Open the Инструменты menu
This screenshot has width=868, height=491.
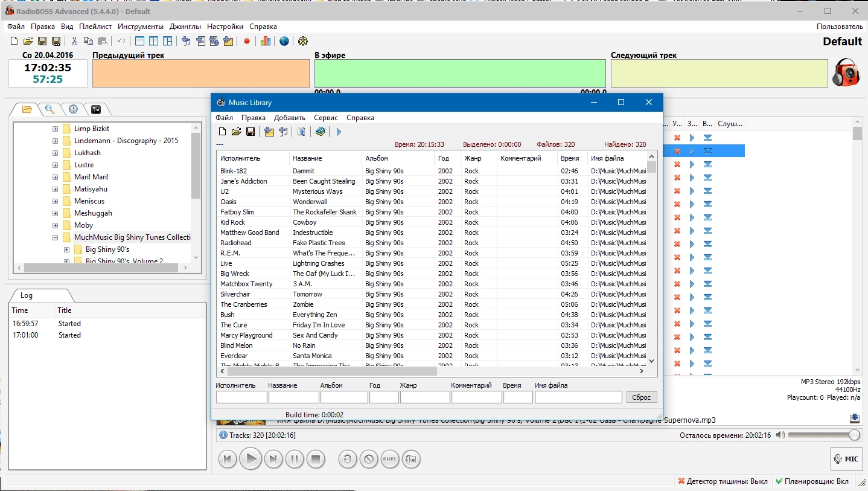click(141, 27)
